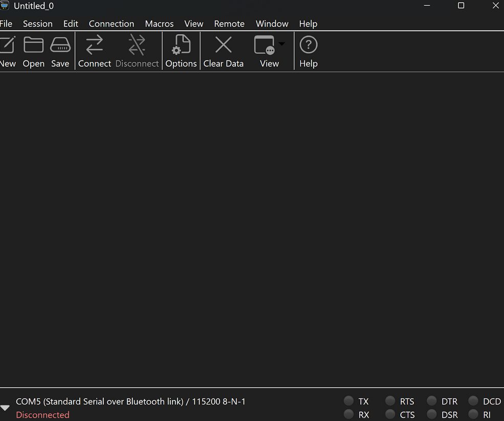Open the View menu in menu bar
The height and width of the screenshot is (421, 504).
[x=194, y=24]
